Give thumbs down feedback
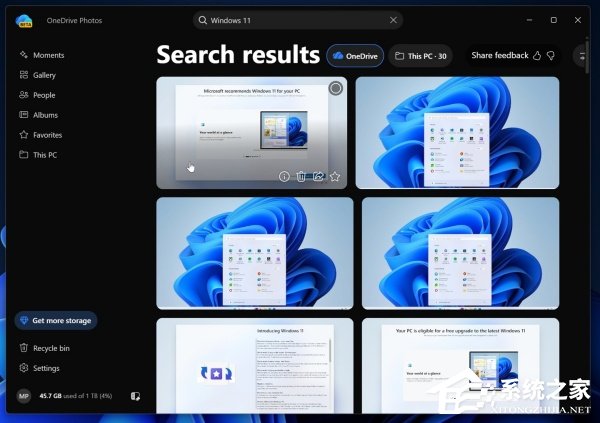Screen dimensions: 600x423 (551, 56)
